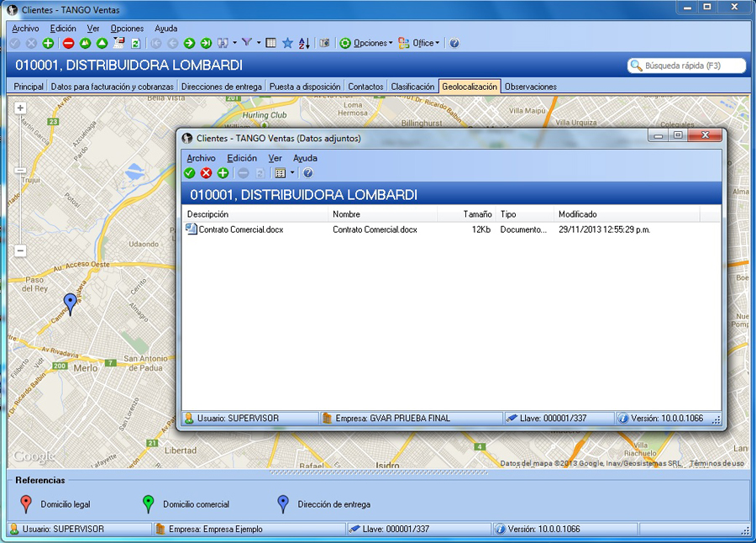Cancel with red X in Datos adjuntos toolbar
Screen dimensions: 756x543
(x=207, y=173)
